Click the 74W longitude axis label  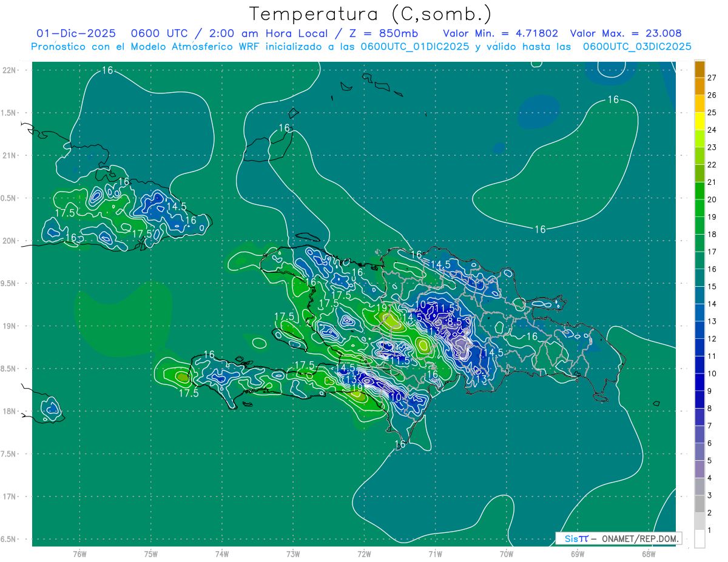pos(222,555)
